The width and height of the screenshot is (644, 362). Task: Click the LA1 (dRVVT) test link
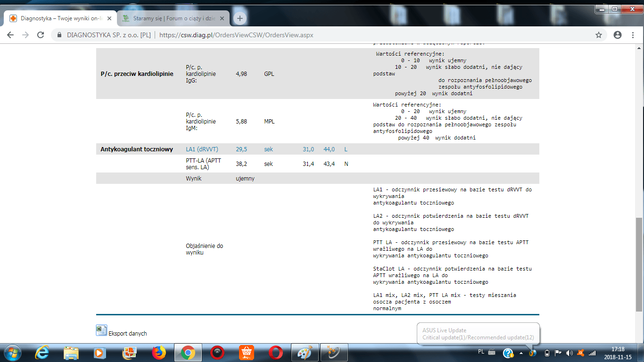(x=202, y=149)
